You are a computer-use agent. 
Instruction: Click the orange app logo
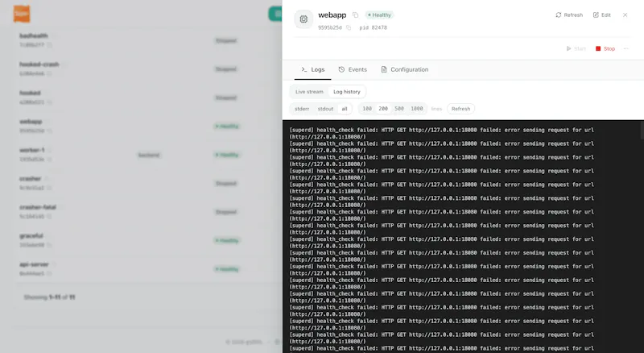pos(22,14)
